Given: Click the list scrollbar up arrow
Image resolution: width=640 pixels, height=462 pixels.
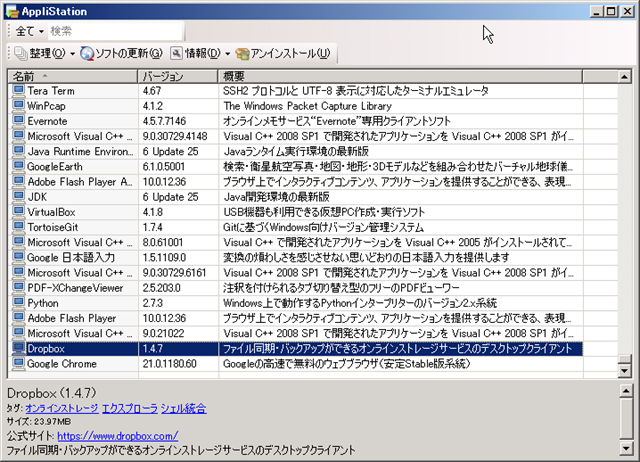Looking at the screenshot, I should (x=626, y=77).
